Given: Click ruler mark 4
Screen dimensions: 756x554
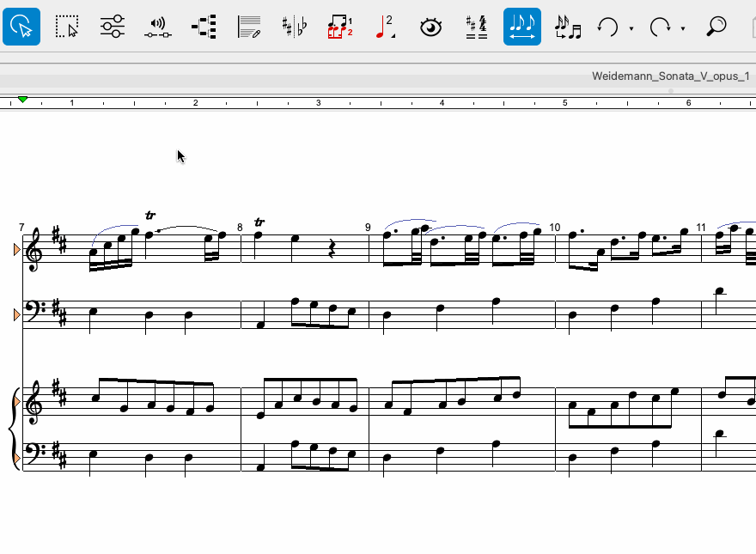Looking at the screenshot, I should (442, 103).
